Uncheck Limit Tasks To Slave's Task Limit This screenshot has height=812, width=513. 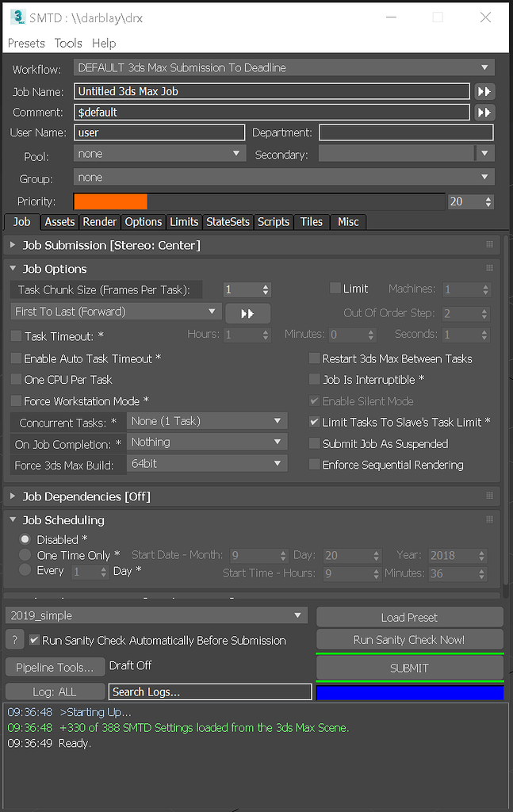[x=314, y=423]
